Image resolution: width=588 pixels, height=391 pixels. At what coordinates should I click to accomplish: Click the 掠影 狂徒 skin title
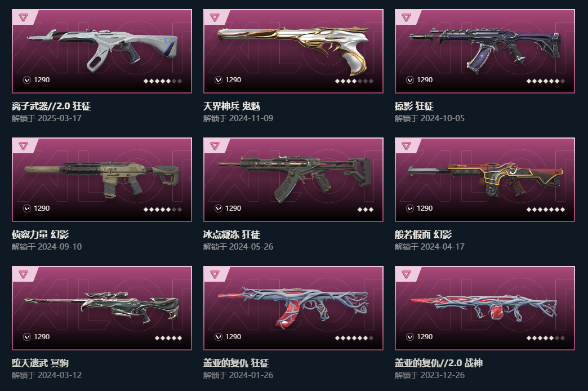[x=414, y=106]
